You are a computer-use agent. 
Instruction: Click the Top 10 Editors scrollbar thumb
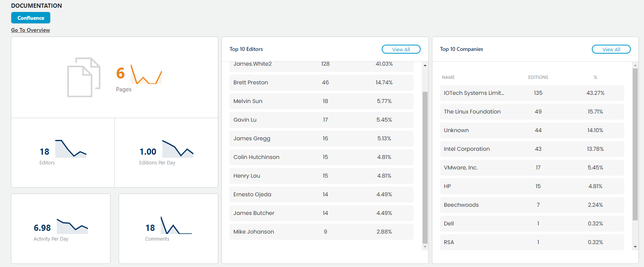tap(425, 167)
